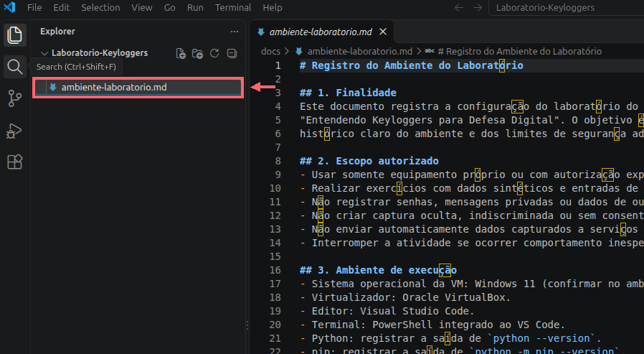644x354 pixels.
Task: Click the '## 3. Ambiente de execução' heading
Action: (x=378, y=270)
